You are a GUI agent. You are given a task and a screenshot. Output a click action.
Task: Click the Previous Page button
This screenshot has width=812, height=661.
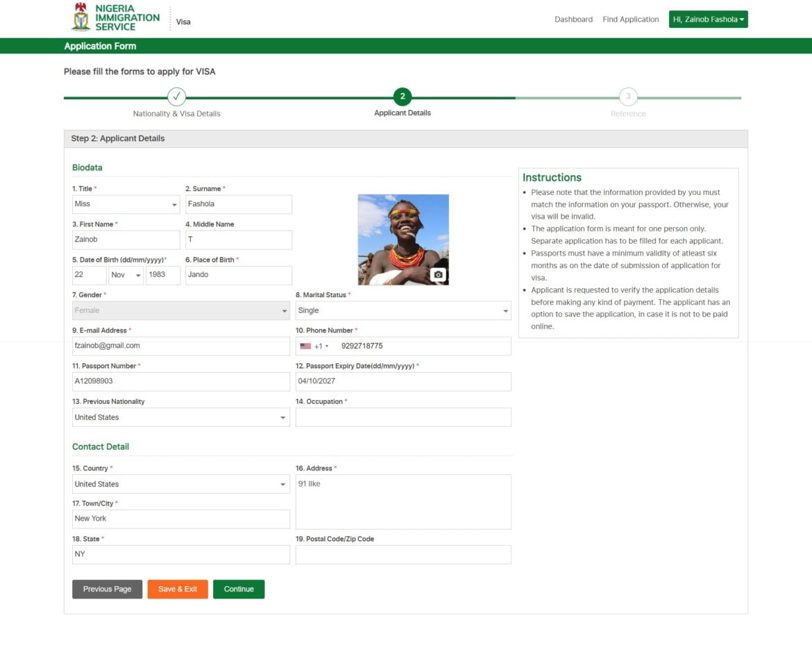pos(107,589)
